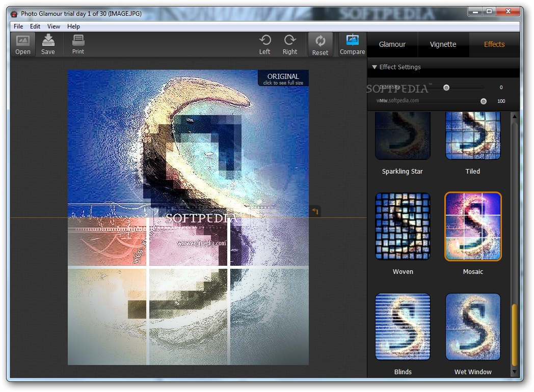Apply the Blinds effect thumbnail
The width and height of the screenshot is (534, 392).
[x=403, y=327]
